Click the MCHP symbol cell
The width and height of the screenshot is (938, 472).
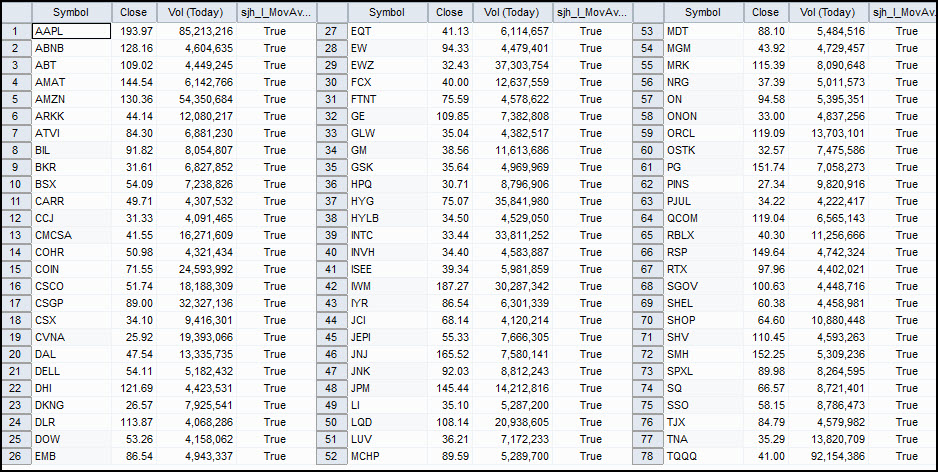click(x=387, y=456)
